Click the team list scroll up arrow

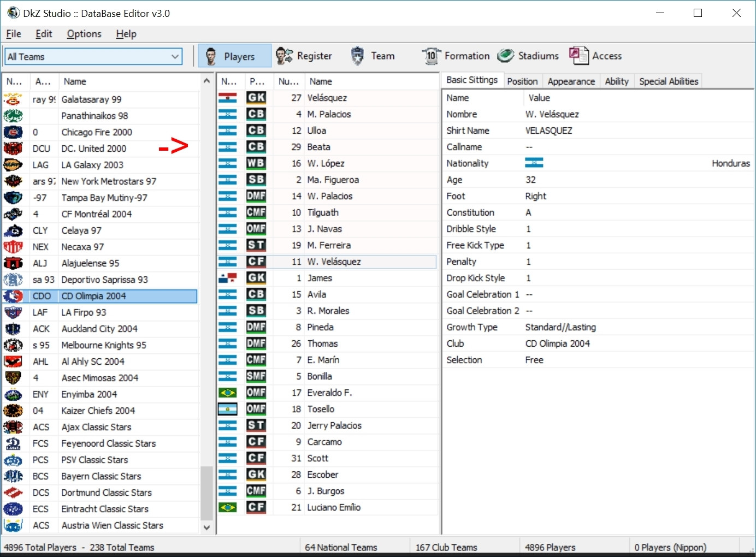coord(206,81)
